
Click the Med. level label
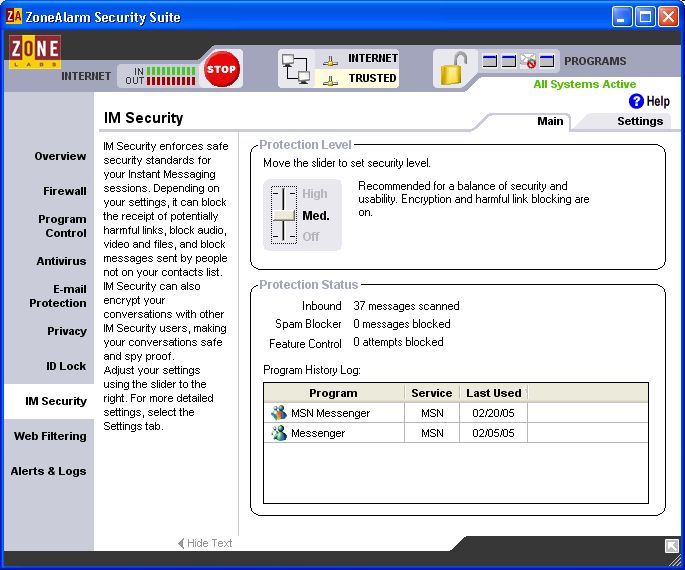pyautogui.click(x=316, y=215)
